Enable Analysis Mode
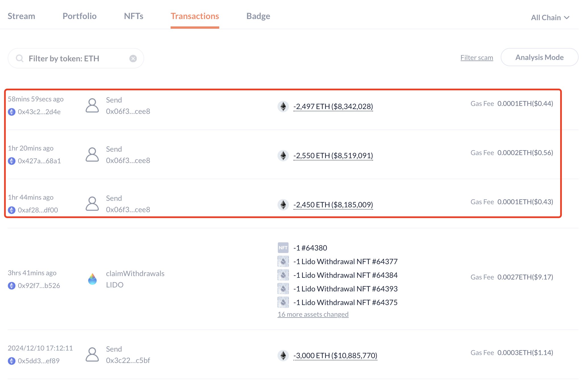This screenshot has width=588, height=384. tap(539, 57)
